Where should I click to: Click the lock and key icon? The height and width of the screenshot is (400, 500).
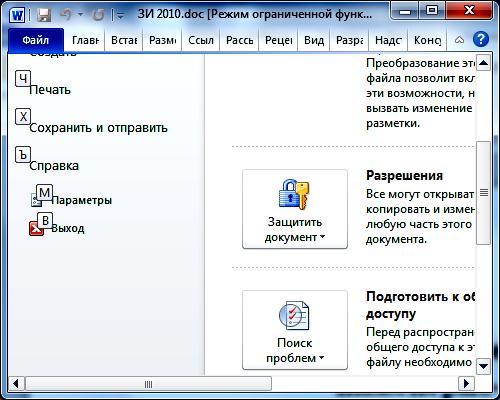pos(294,195)
